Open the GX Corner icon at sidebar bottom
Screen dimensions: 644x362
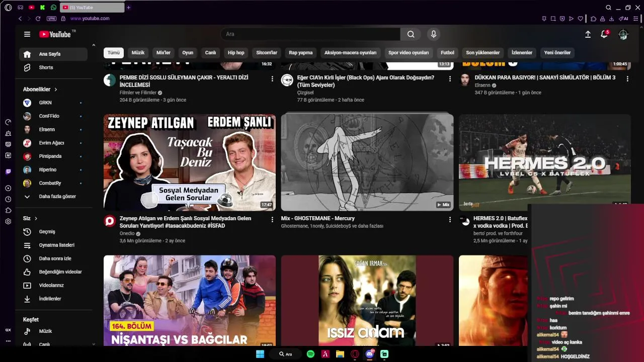8,330
